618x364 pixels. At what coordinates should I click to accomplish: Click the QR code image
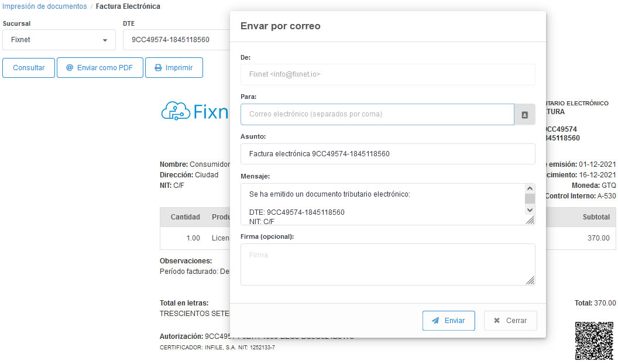tap(594, 341)
